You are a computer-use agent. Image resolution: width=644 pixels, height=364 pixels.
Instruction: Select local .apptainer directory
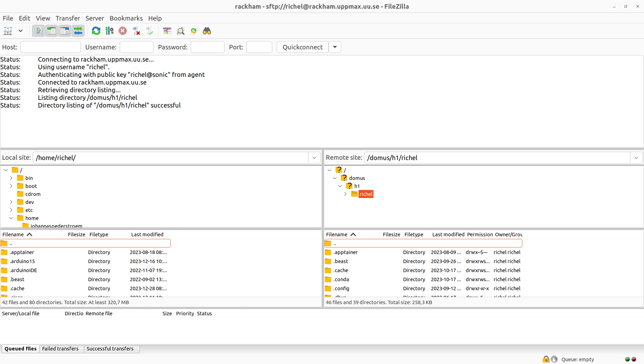tap(86, 252)
